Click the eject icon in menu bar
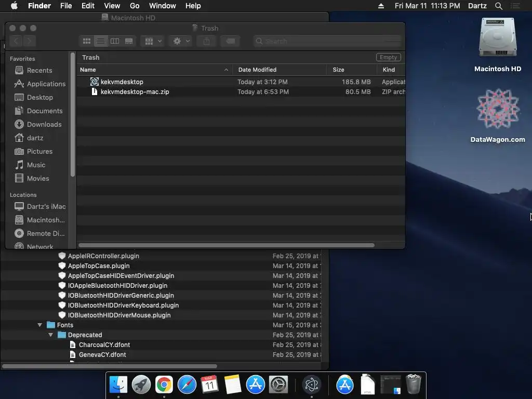This screenshot has width=532, height=399. click(381, 6)
